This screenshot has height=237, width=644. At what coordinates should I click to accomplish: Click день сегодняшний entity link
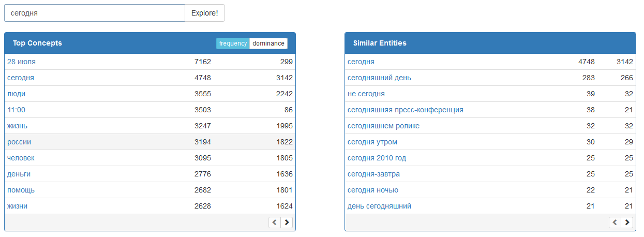pos(379,206)
